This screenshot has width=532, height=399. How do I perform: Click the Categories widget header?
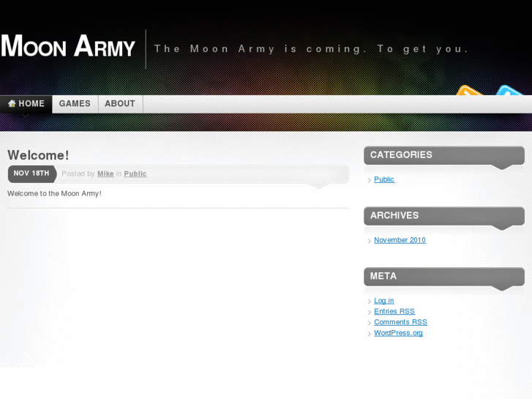(444, 155)
